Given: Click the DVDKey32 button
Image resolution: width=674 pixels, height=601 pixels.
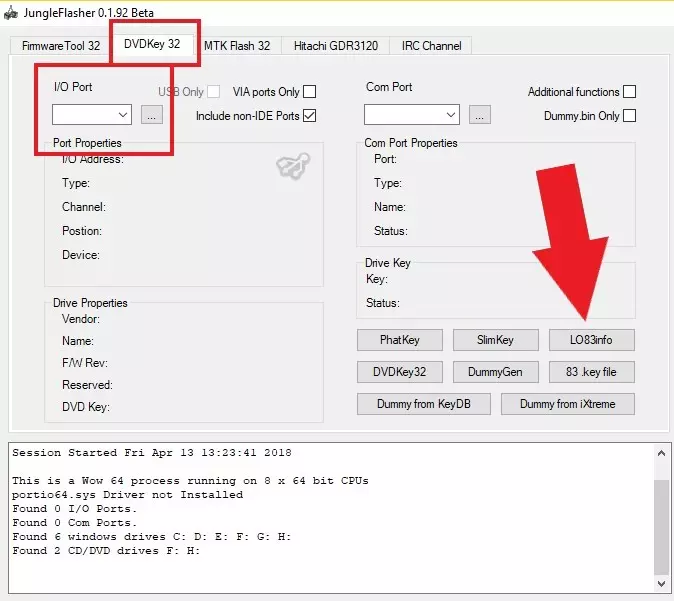Looking at the screenshot, I should 400,372.
